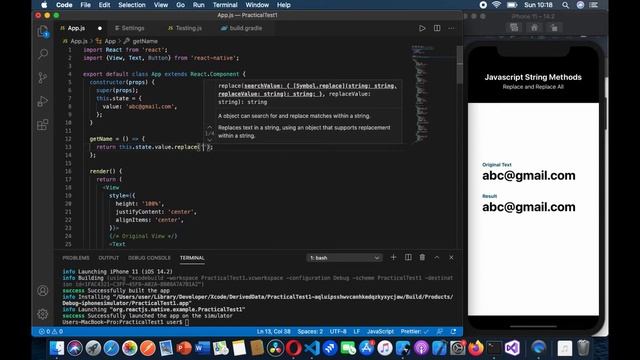
Task: Change encoding 'UTF-8' in status bar
Action: [x=338, y=331]
